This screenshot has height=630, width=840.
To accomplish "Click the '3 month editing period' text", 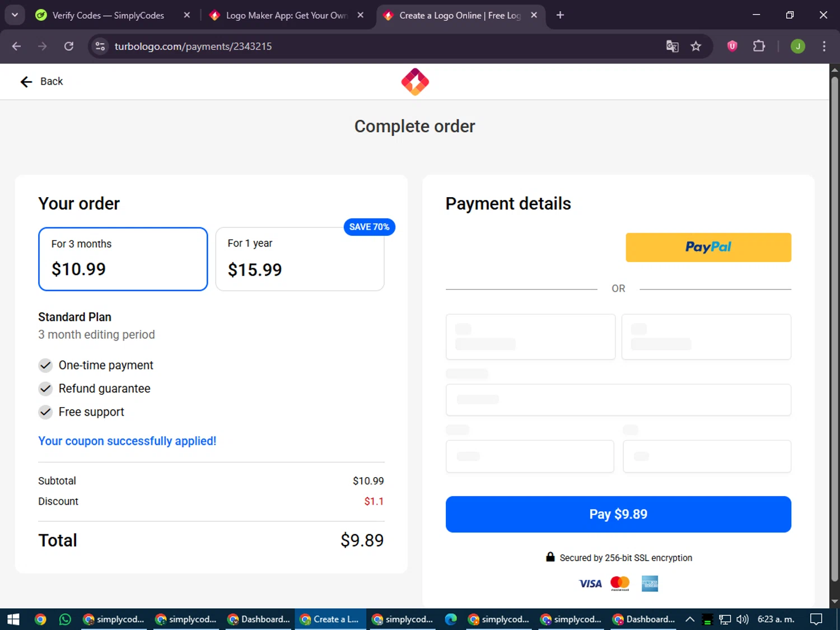I will [x=96, y=335].
